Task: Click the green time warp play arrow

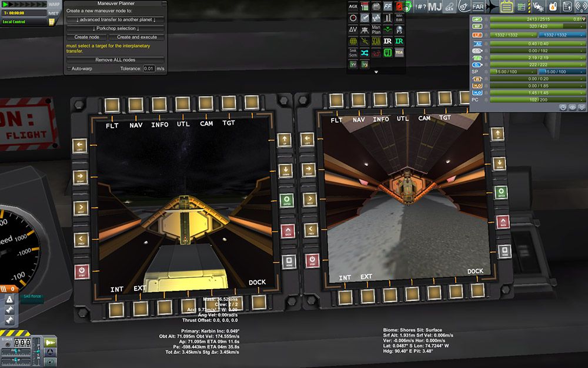Action: point(5,5)
